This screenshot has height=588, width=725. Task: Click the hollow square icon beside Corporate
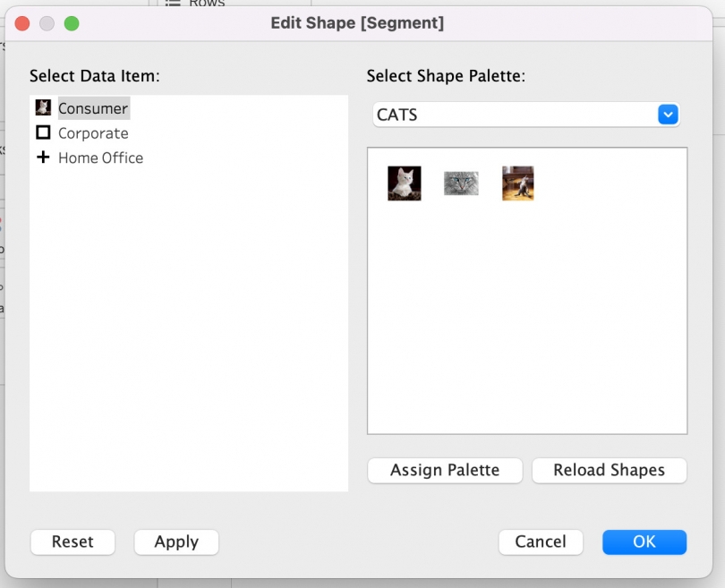(42, 132)
